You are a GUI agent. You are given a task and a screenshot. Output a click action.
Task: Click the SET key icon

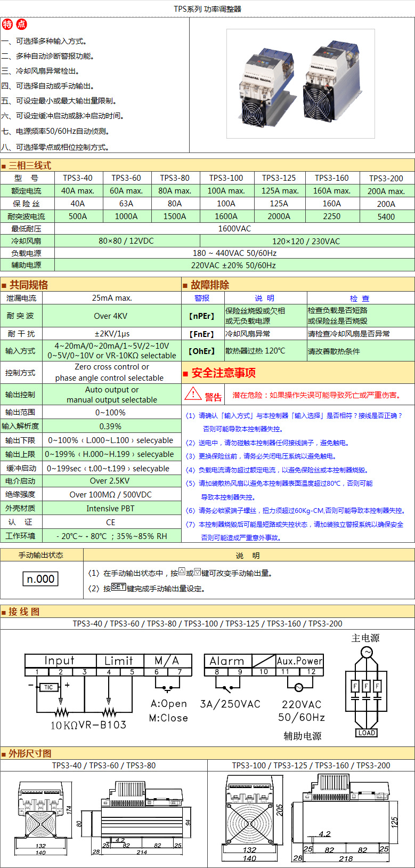pos(119,587)
